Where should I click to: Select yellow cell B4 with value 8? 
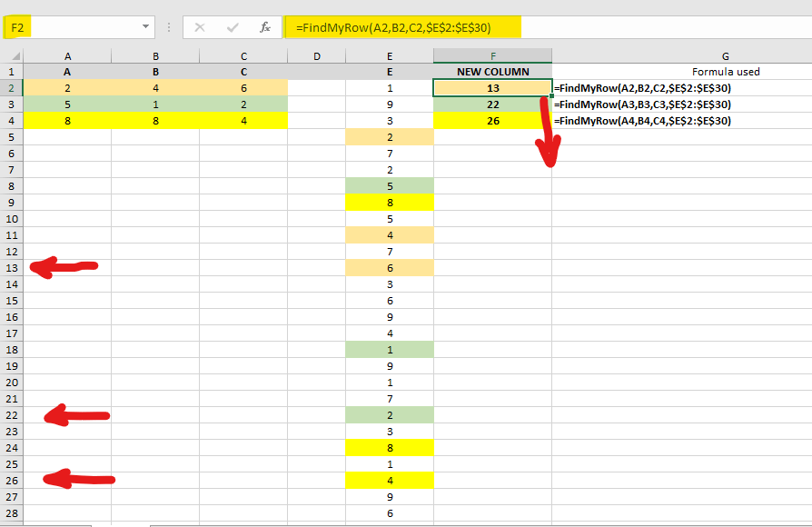[x=155, y=121]
